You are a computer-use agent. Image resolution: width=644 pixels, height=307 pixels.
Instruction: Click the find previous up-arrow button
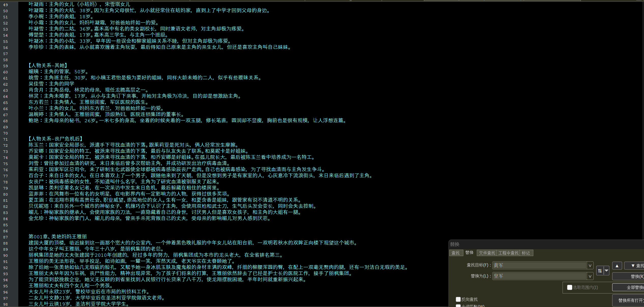(617, 266)
